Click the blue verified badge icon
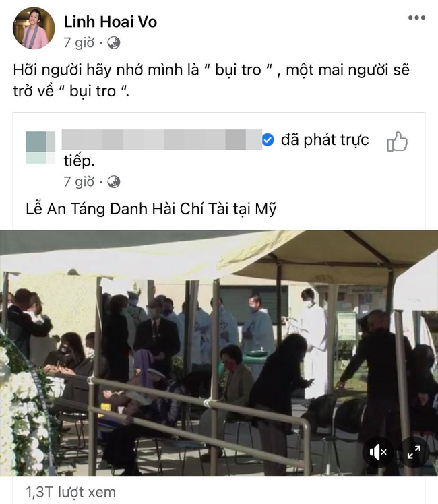This screenshot has width=438, height=504. [x=268, y=140]
